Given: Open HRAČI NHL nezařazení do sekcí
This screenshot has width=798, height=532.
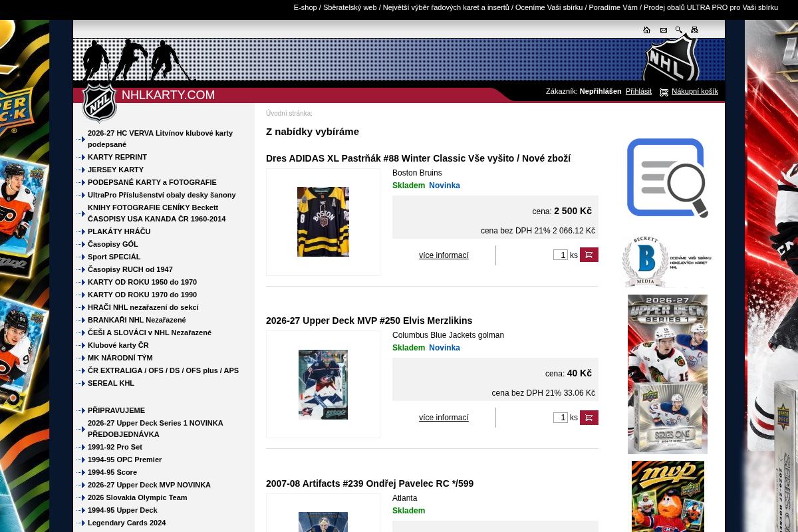Looking at the screenshot, I should tap(143, 307).
